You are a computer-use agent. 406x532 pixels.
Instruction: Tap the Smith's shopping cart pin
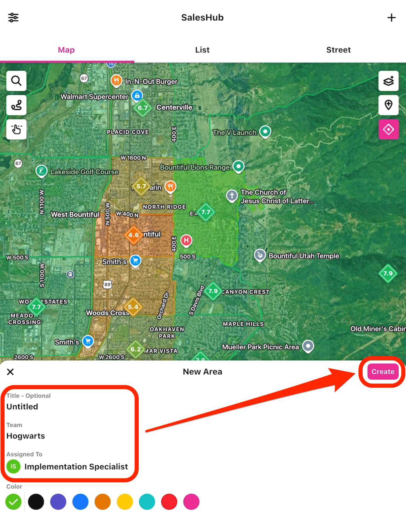tap(135, 261)
